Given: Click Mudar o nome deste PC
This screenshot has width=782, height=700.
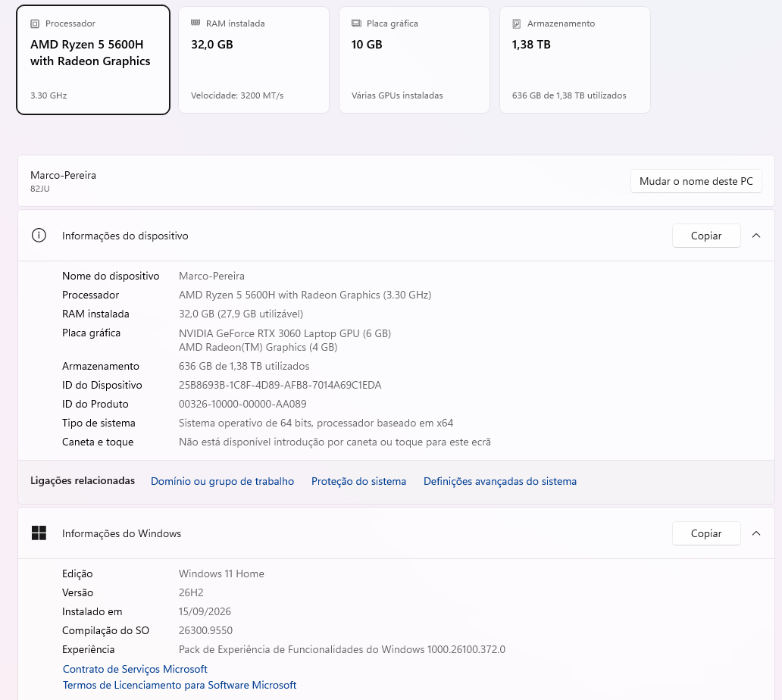Looking at the screenshot, I should tap(696, 181).
